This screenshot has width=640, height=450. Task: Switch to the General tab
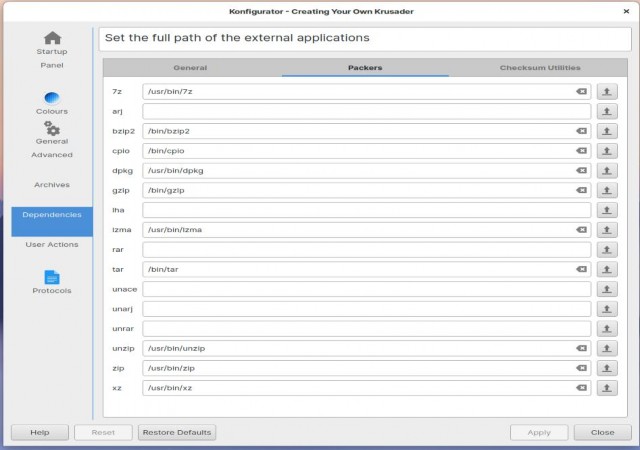point(190,68)
